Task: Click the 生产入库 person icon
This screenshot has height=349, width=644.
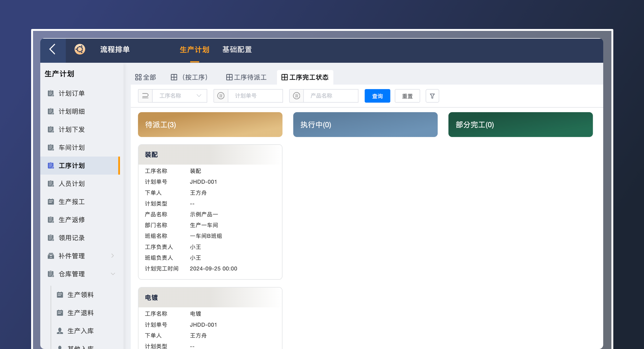Action: [x=60, y=330]
